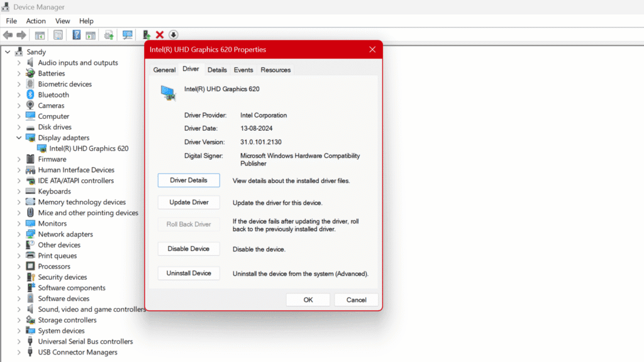Open the View menu

pyautogui.click(x=62, y=20)
